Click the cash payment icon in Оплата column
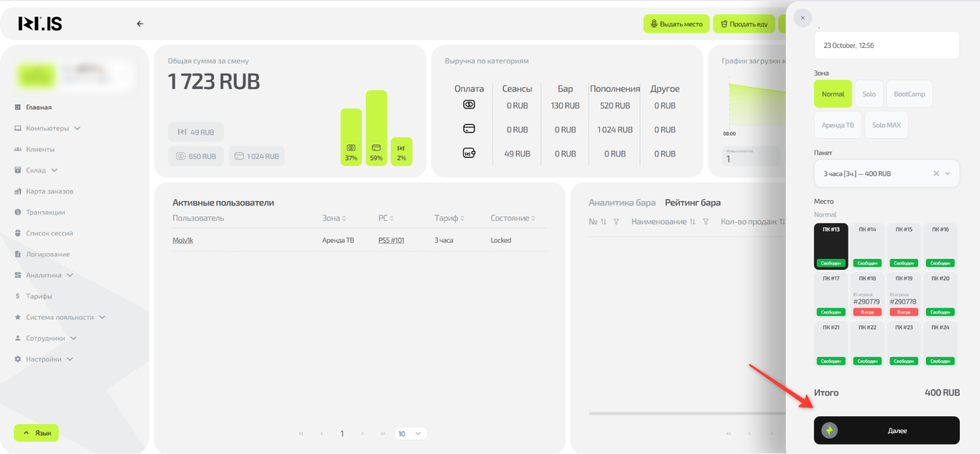Viewport: 980px width, 454px height. [x=469, y=105]
